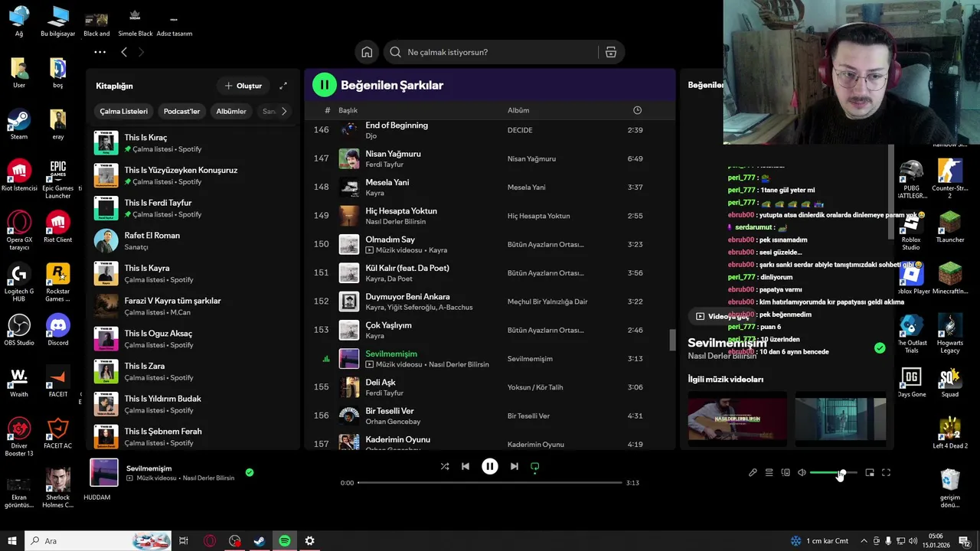The height and width of the screenshot is (551, 980).
Task: Open the first related music video thumbnail
Action: tap(737, 418)
